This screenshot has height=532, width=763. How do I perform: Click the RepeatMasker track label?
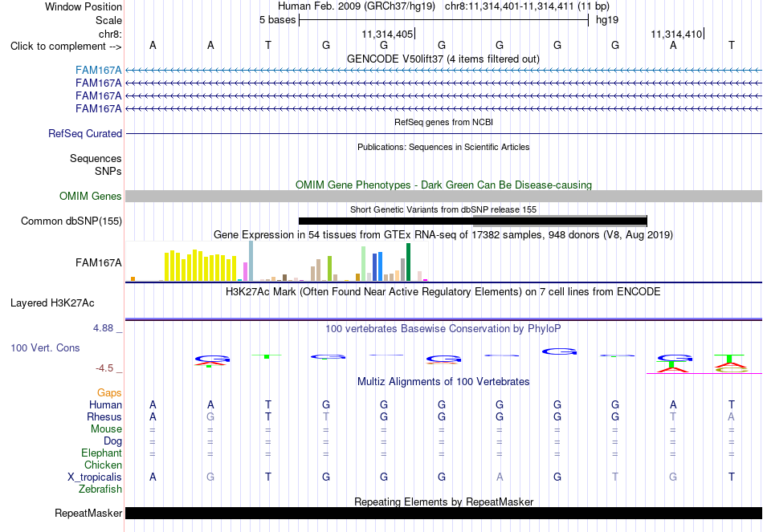point(88,513)
